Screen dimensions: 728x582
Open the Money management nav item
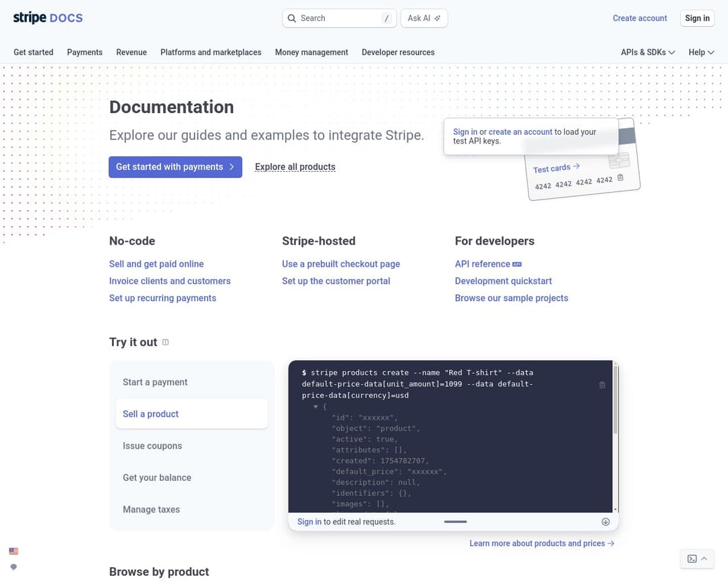(311, 53)
